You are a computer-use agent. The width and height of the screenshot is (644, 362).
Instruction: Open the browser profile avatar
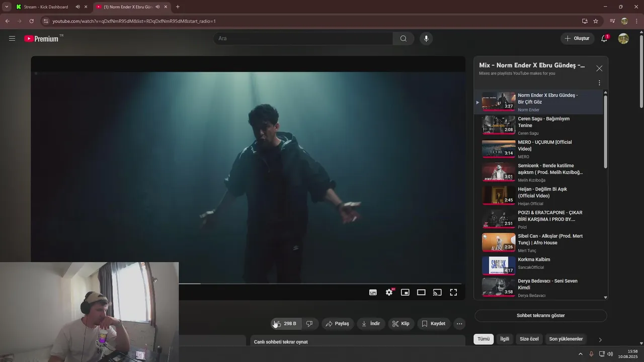(624, 21)
